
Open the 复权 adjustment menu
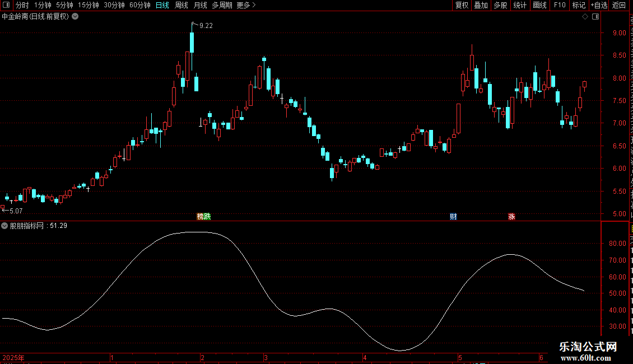[x=462, y=5]
